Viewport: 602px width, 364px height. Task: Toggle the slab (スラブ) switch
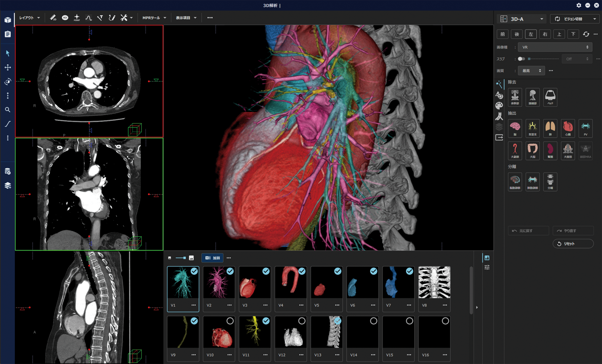521,59
